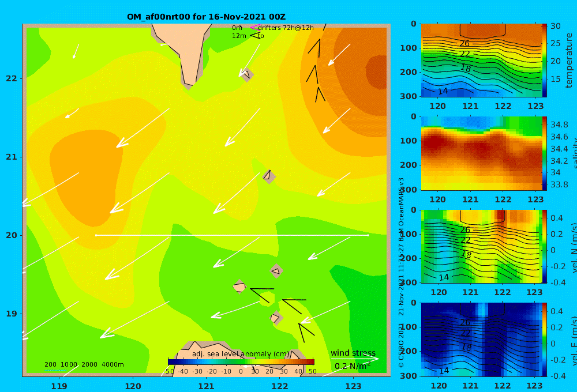
Task: Click the magenta drifter arrow in the legend
Action: (x=255, y=28)
